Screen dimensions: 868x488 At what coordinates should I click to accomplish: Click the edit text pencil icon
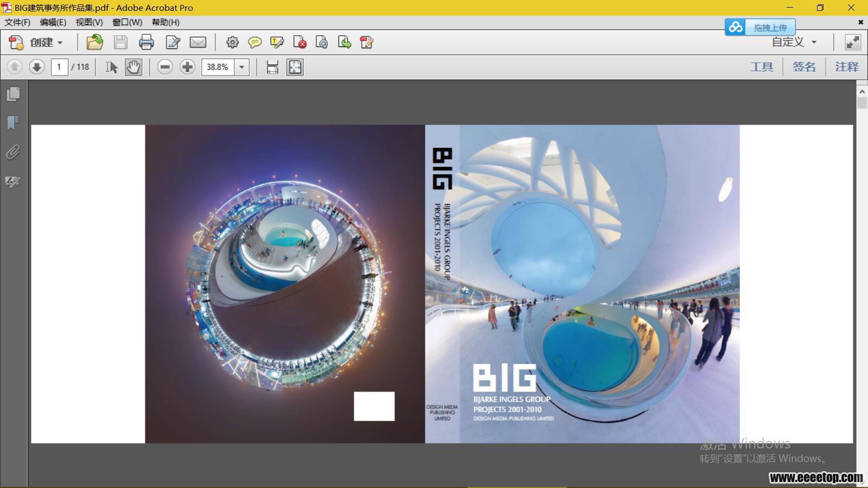[x=173, y=42]
